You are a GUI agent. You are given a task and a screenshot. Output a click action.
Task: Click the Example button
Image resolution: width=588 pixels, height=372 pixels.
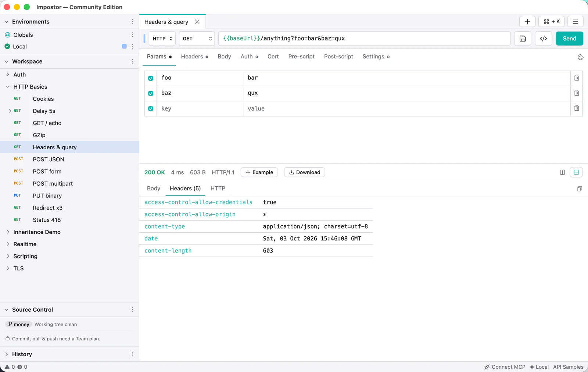tap(259, 172)
